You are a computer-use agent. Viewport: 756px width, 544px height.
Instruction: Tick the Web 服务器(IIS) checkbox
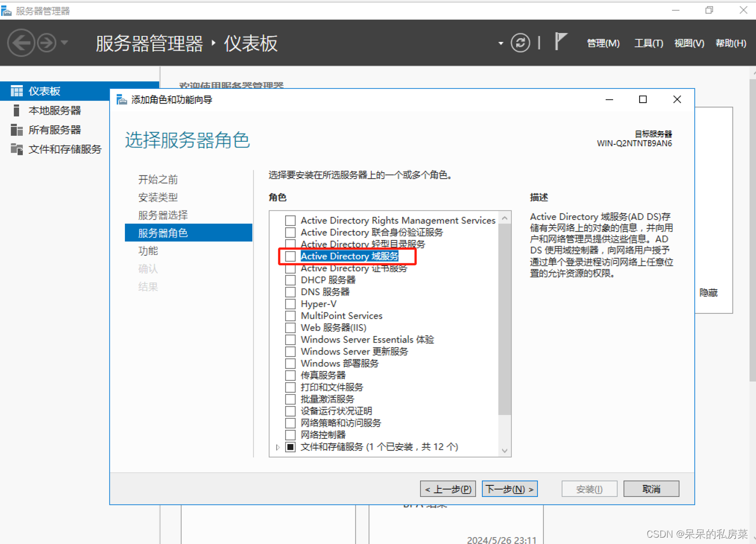(x=290, y=328)
